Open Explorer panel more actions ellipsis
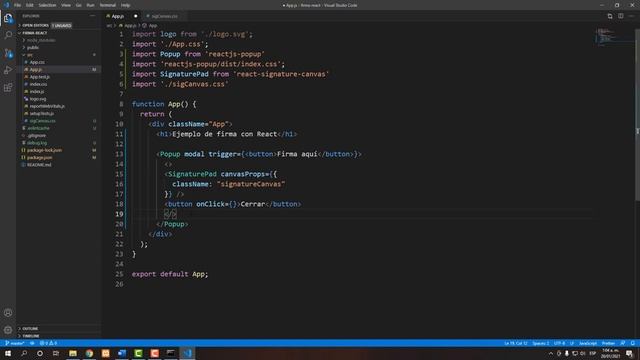Image resolution: width=640 pixels, height=360 pixels. click(x=93, y=16)
